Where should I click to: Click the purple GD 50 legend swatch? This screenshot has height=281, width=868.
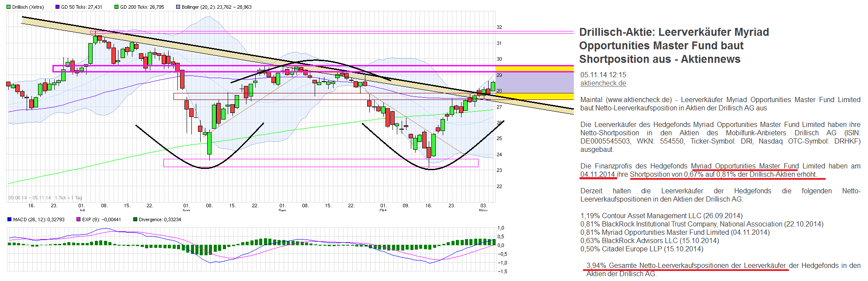click(x=57, y=7)
